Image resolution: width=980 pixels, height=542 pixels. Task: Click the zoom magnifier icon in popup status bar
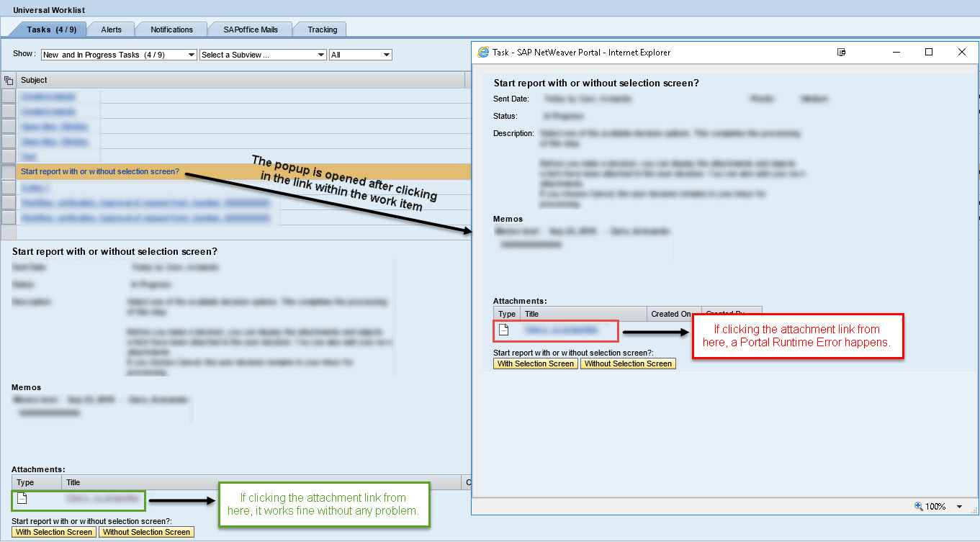pos(918,507)
